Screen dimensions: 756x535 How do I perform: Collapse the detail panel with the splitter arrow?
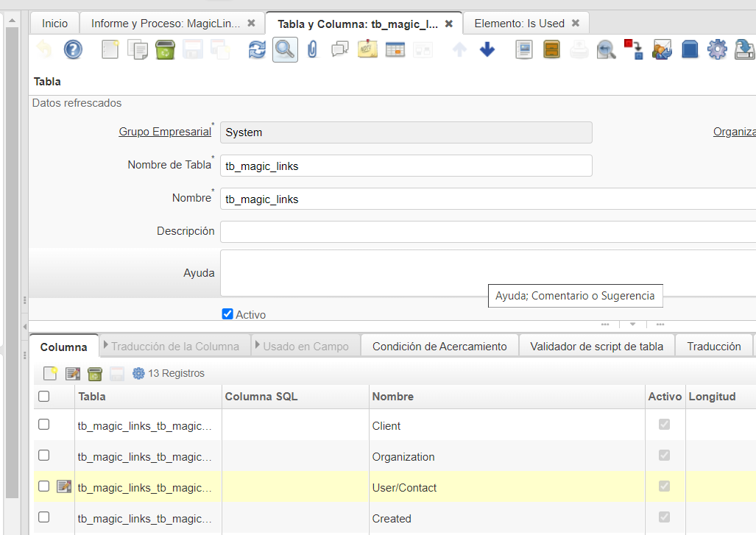(x=632, y=324)
